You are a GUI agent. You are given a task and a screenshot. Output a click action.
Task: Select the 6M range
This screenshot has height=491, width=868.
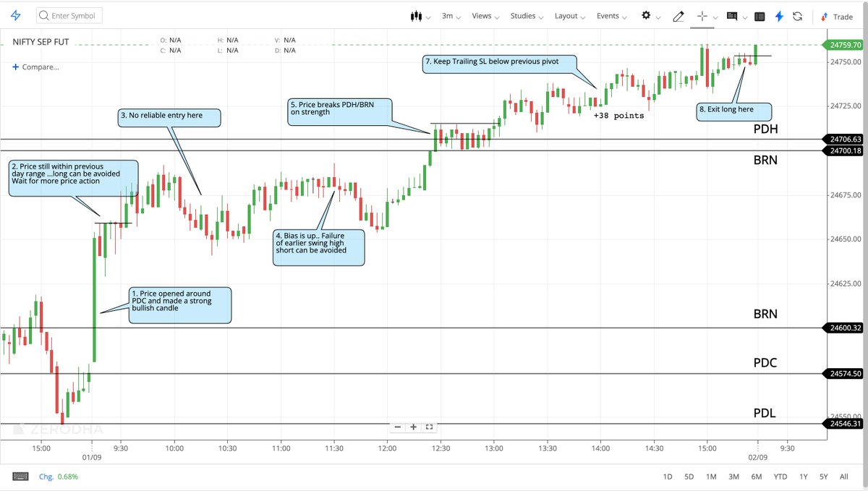[x=757, y=477]
